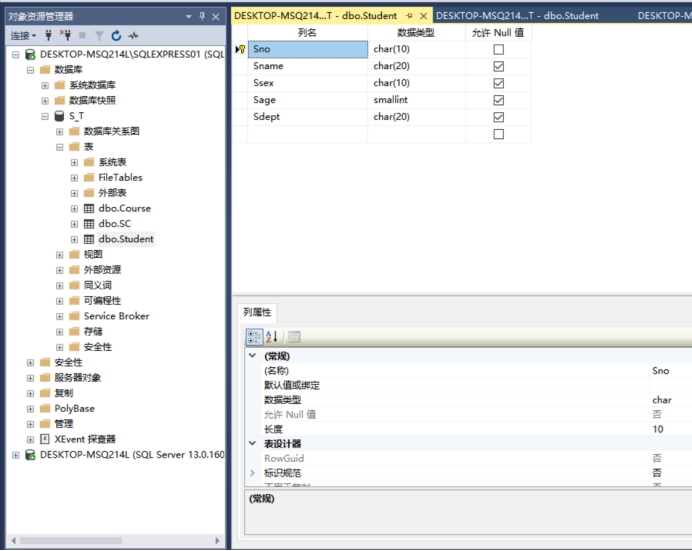Click the refresh icon in Object Explorer
Screen dimensions: 692x551
(x=116, y=36)
